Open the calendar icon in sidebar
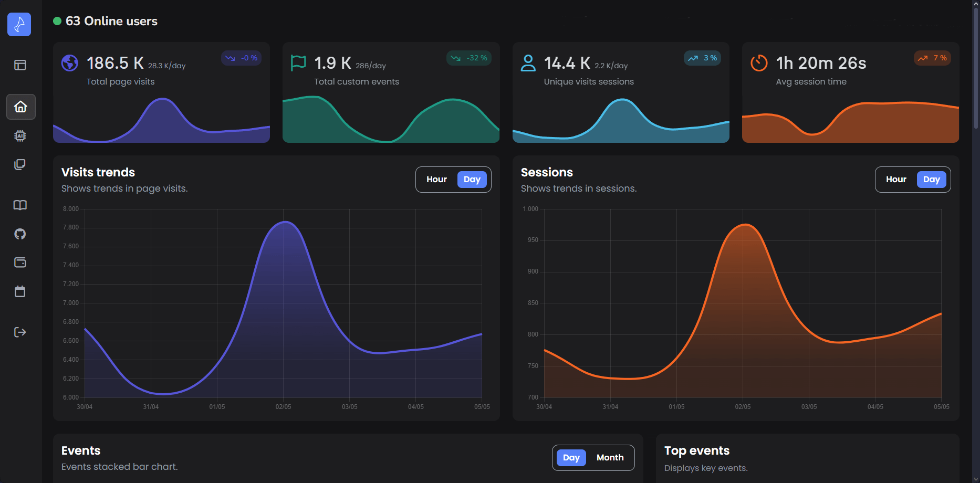Screen dimensions: 980x483 pyautogui.click(x=20, y=291)
